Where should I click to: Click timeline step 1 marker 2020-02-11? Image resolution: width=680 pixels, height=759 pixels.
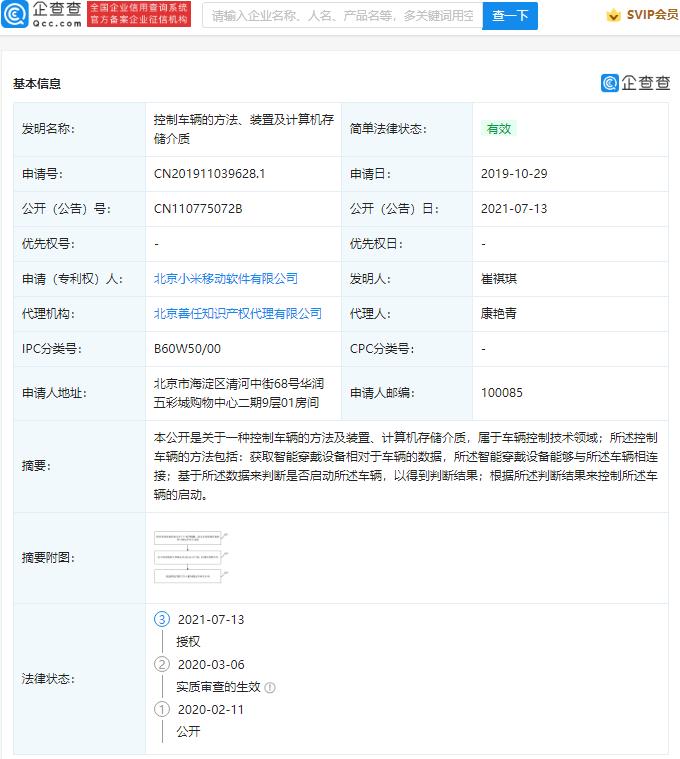(162, 710)
